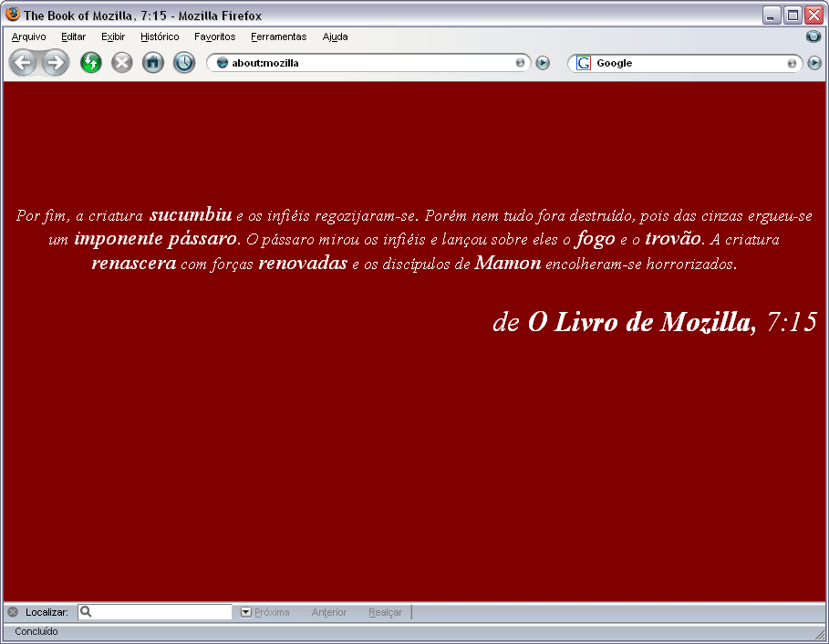The width and height of the screenshot is (829, 644).
Task: Click the Firefox logo in the title bar
Action: (x=13, y=15)
